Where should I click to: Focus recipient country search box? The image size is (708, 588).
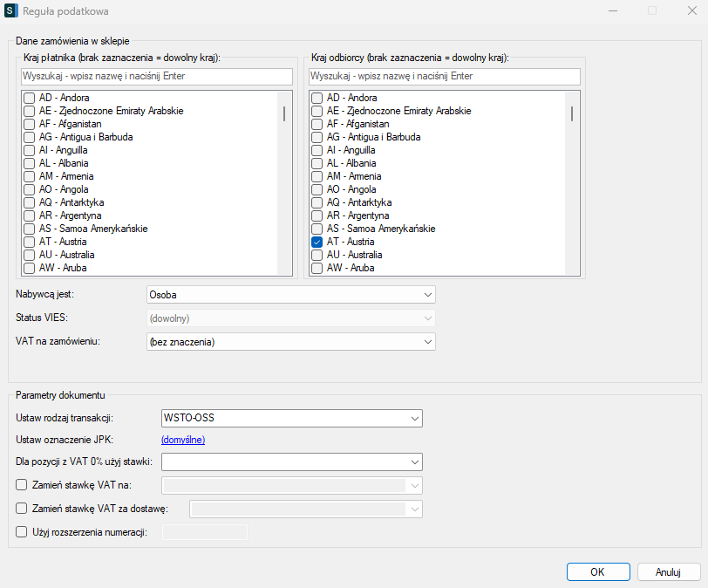coord(444,77)
